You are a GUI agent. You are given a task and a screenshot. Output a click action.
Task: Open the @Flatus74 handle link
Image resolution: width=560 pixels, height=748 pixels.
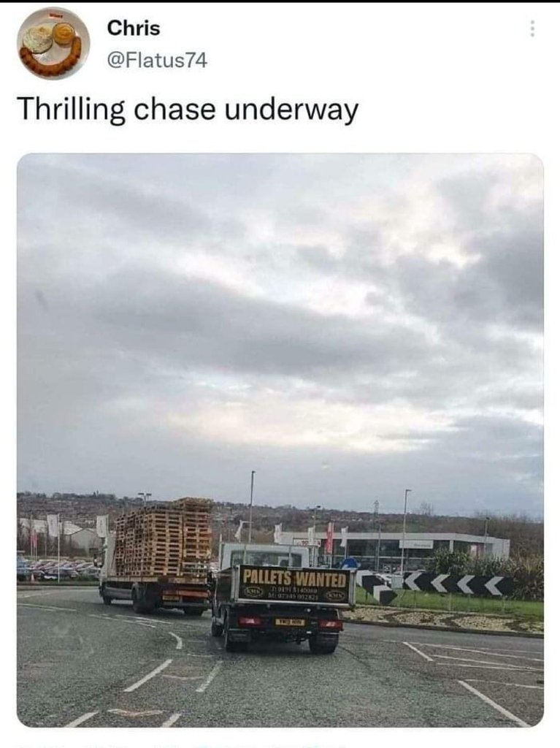[157, 60]
